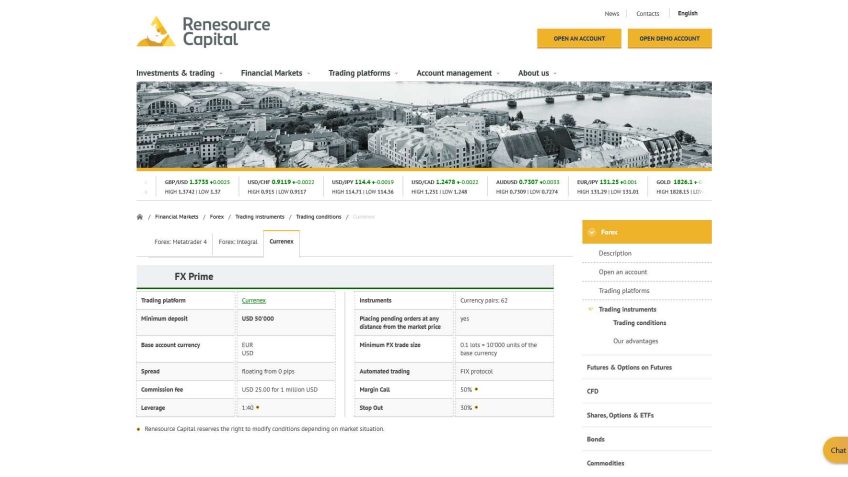Expand Investments & trading menu
This screenshot has height=477, width=848.
pos(179,73)
